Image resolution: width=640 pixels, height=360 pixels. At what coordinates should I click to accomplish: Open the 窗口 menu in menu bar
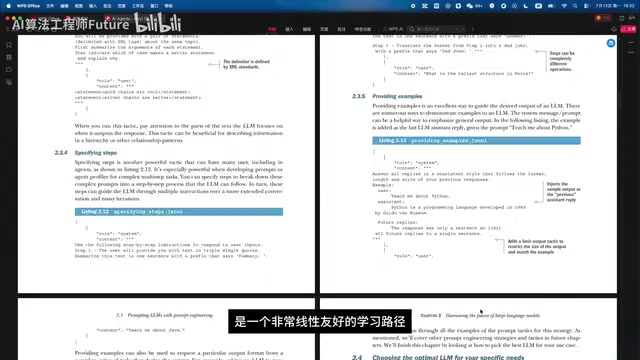[x=154, y=6]
